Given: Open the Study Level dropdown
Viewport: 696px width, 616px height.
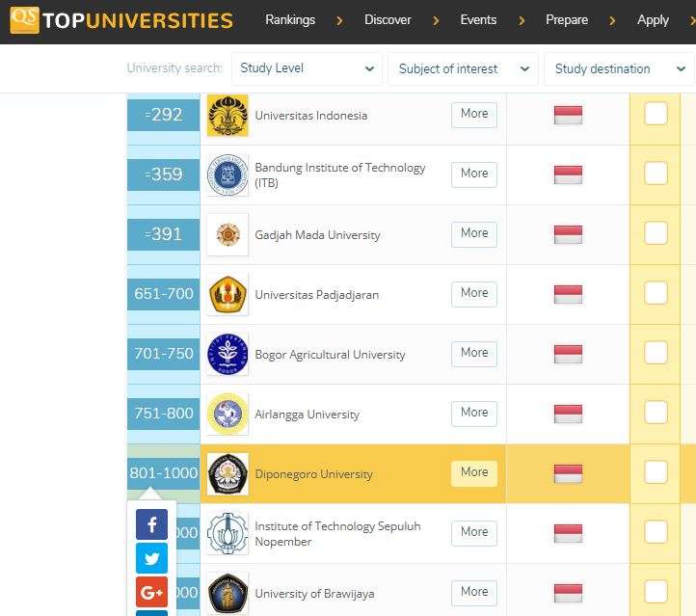Looking at the screenshot, I should point(308,68).
